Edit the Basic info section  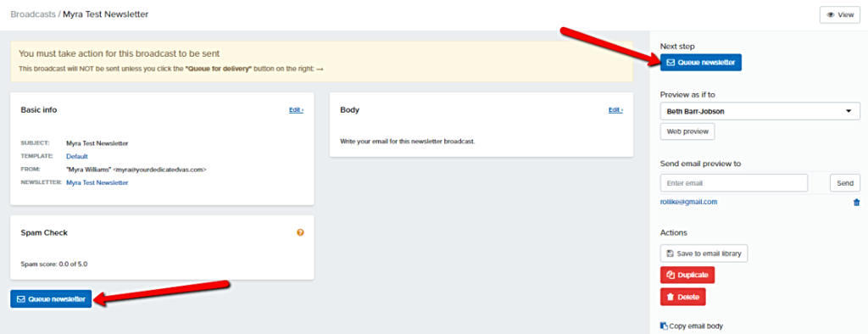296,109
